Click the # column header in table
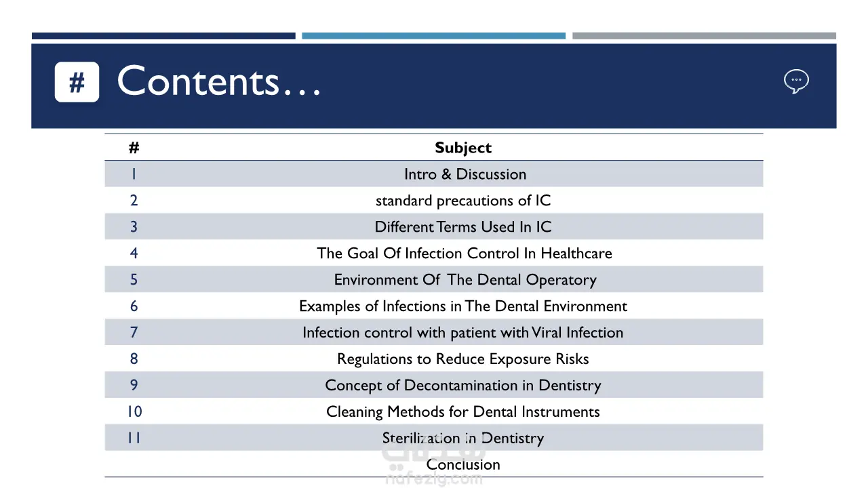Screen dimensions: 868x488 click(x=134, y=148)
